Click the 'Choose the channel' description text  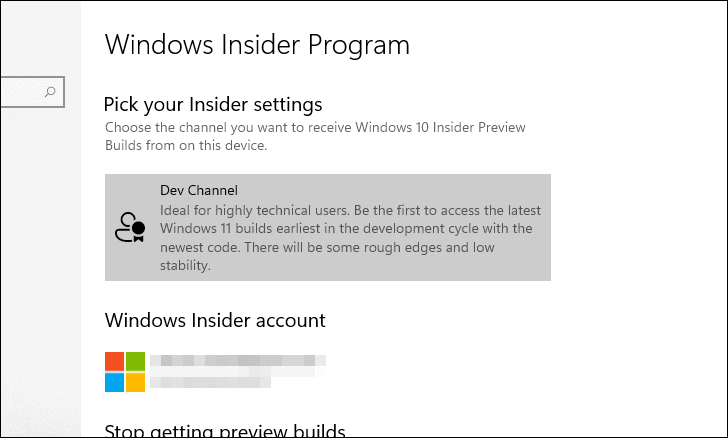click(315, 127)
